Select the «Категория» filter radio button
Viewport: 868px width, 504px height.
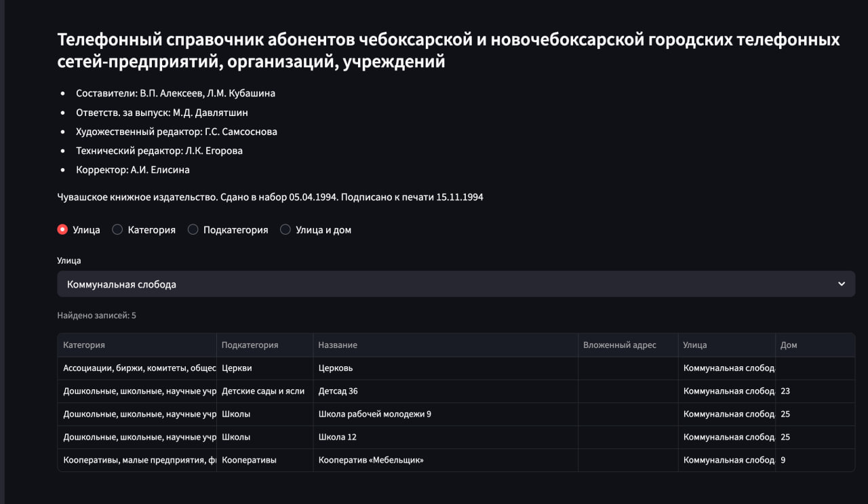tap(117, 229)
